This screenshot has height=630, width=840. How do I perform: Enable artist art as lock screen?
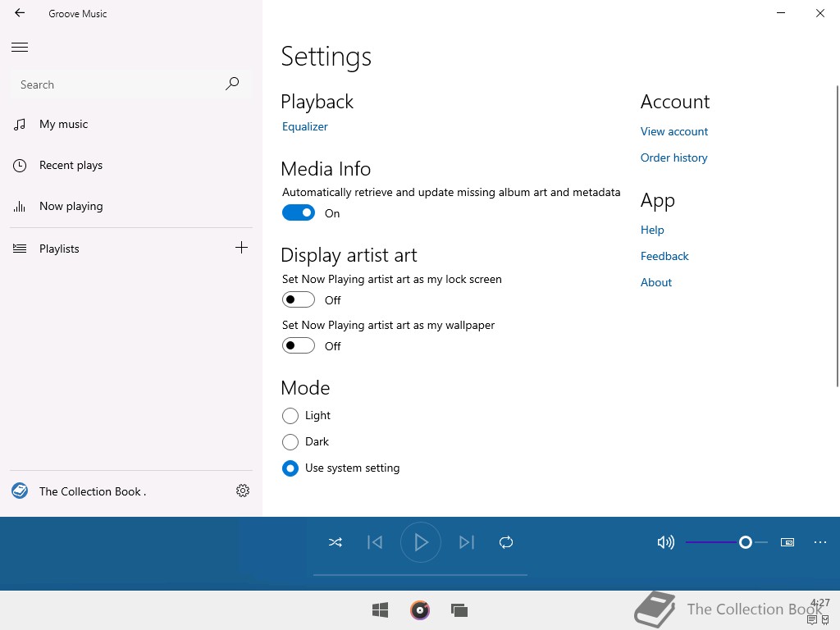coord(299,300)
